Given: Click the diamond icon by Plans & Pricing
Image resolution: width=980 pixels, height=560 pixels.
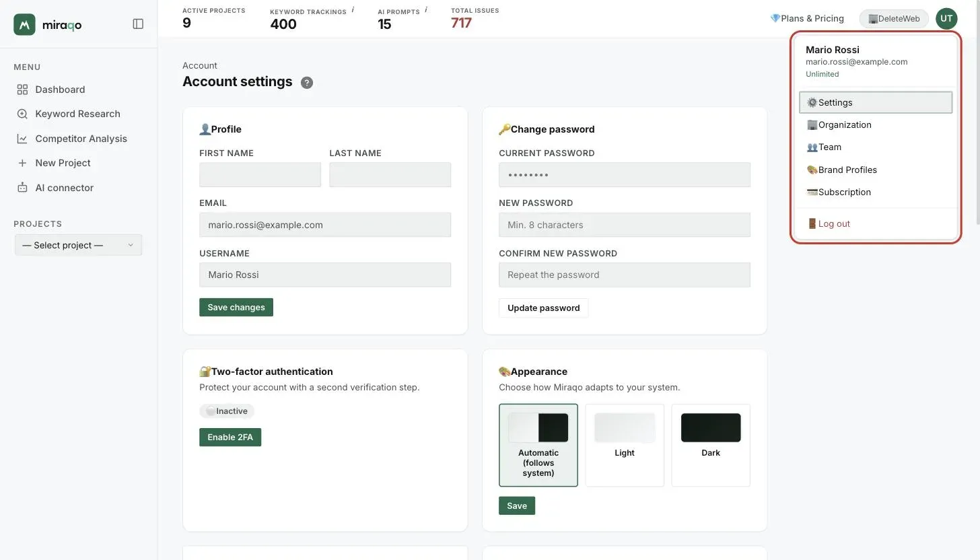Looking at the screenshot, I should click(775, 18).
